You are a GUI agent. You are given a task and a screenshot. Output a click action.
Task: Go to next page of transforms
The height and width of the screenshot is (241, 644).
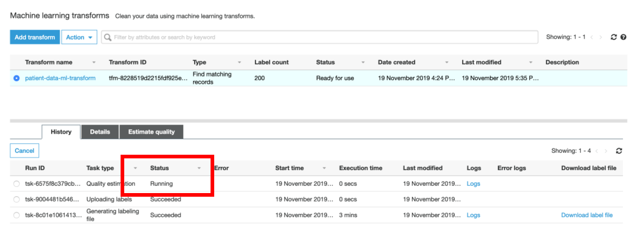pos(601,37)
